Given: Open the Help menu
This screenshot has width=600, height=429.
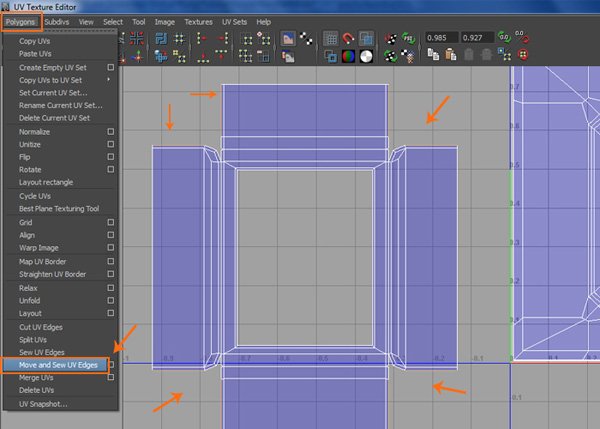Looking at the screenshot, I should tap(264, 22).
